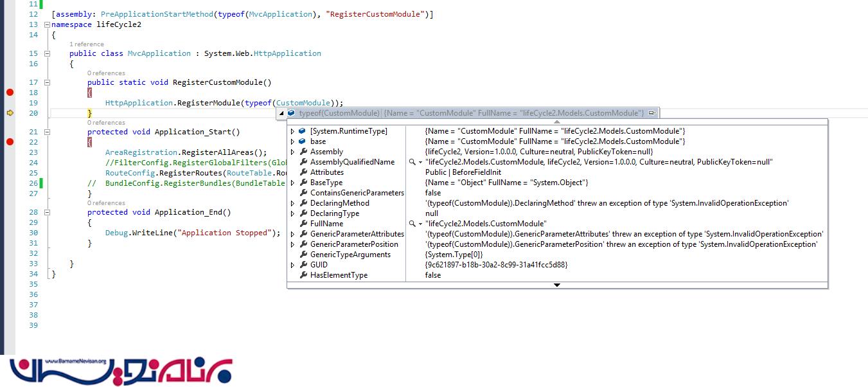Viewport: 868px width, 387px height.
Task: Click the blue cube icon next to base
Action: [x=303, y=141]
